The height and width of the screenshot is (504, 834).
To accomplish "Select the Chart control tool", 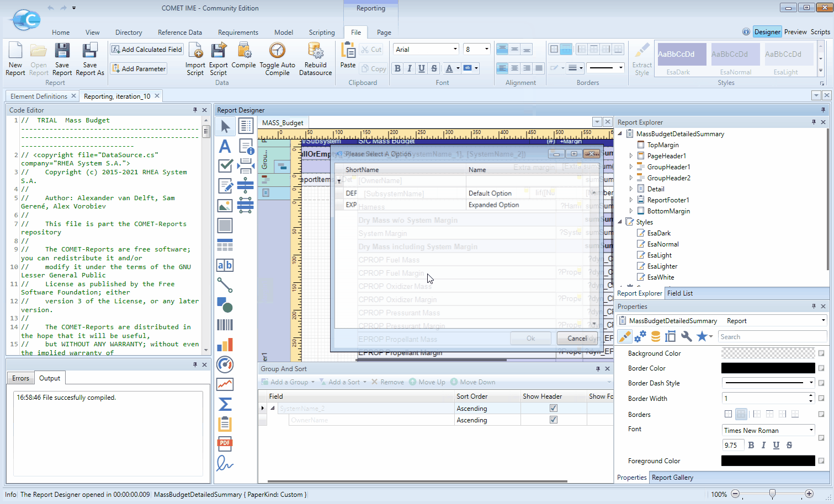I will point(225,345).
